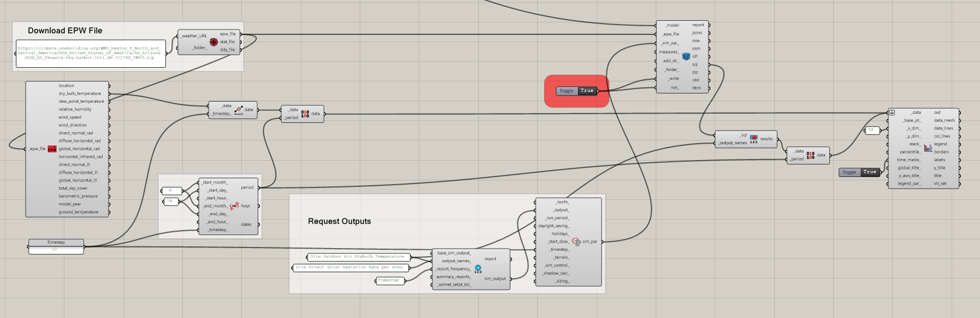Toggle the run Boolean in the red group
This screenshot has width=980, height=318.
587,91
